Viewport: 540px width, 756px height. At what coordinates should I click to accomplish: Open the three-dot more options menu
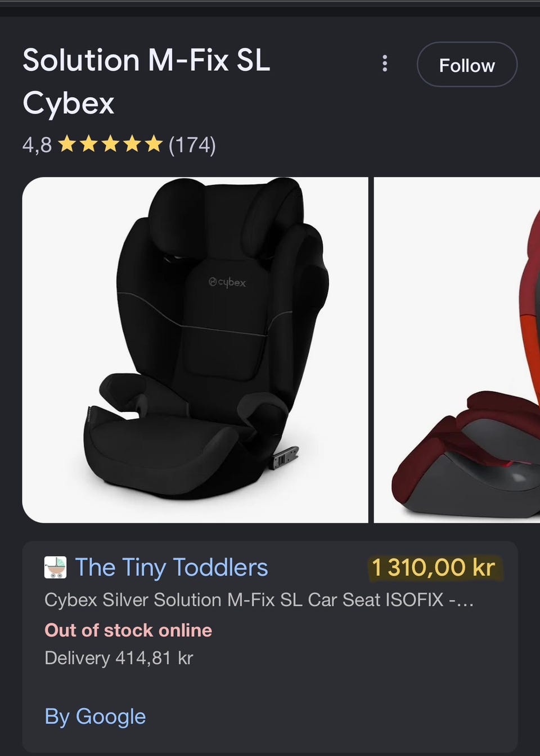coord(385,64)
